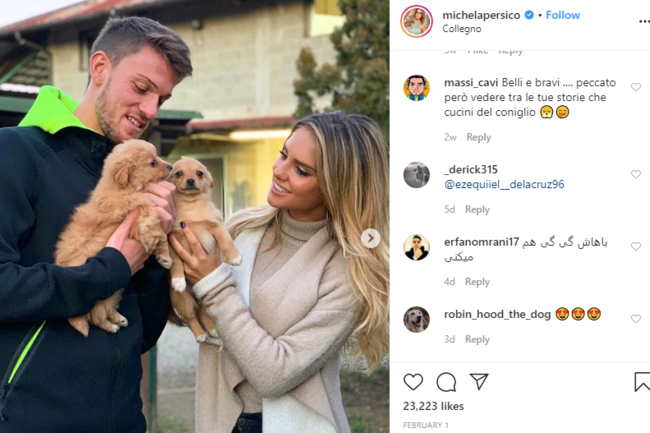Image resolution: width=650 pixels, height=433 pixels.
Task: Follow the michelapersico account
Action: (x=563, y=15)
